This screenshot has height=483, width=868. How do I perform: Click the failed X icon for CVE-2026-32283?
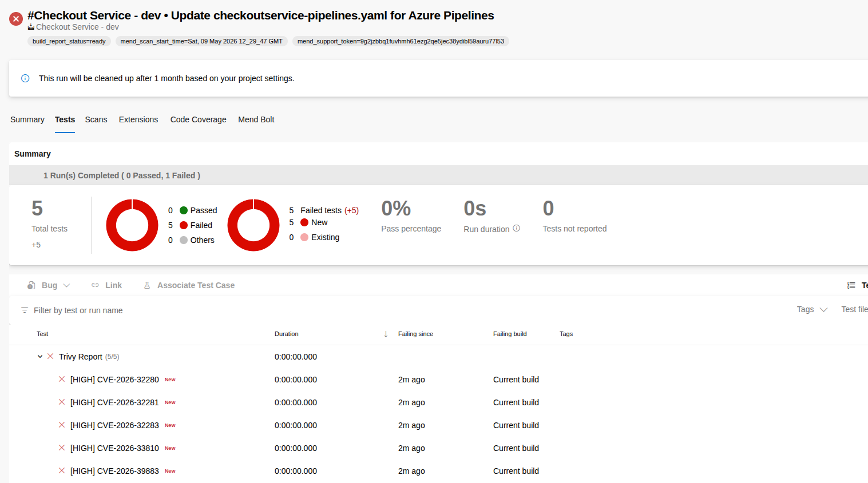tap(62, 425)
